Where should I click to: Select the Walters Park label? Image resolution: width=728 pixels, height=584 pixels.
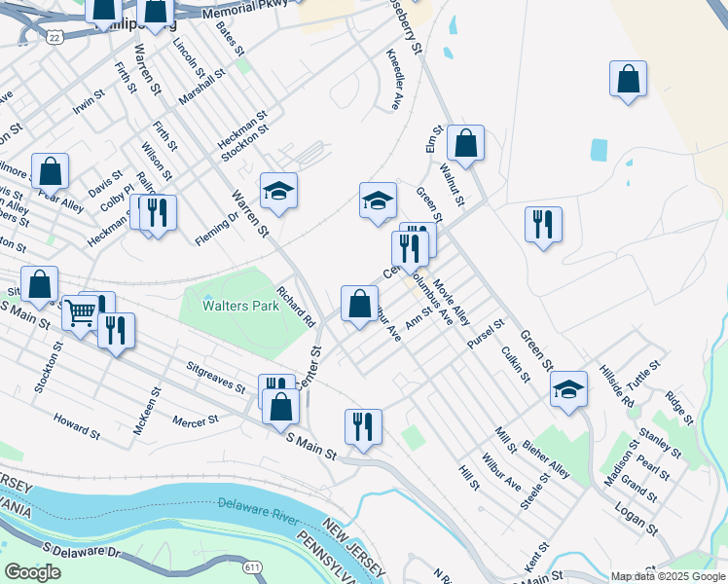click(x=240, y=306)
